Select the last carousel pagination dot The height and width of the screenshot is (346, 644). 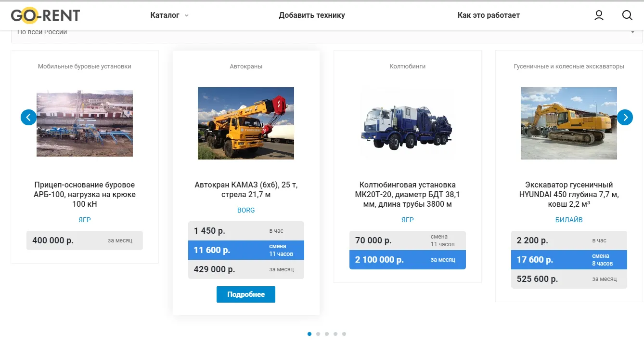[344, 334]
